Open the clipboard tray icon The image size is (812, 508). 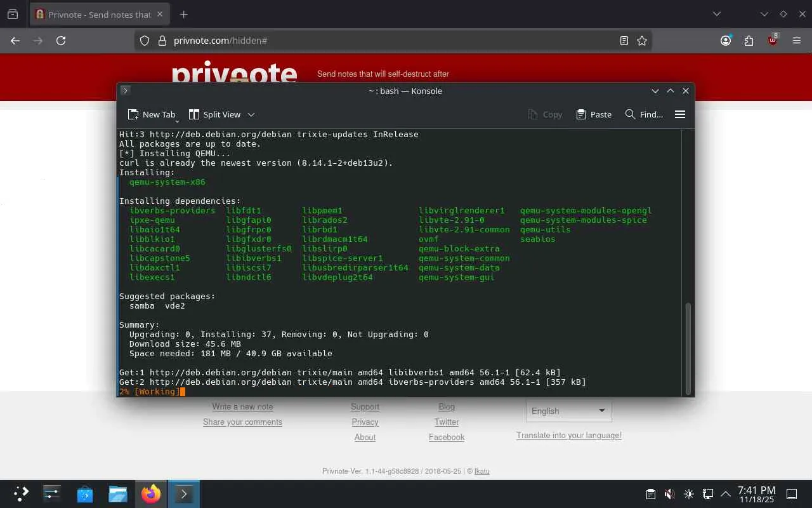tap(650, 494)
